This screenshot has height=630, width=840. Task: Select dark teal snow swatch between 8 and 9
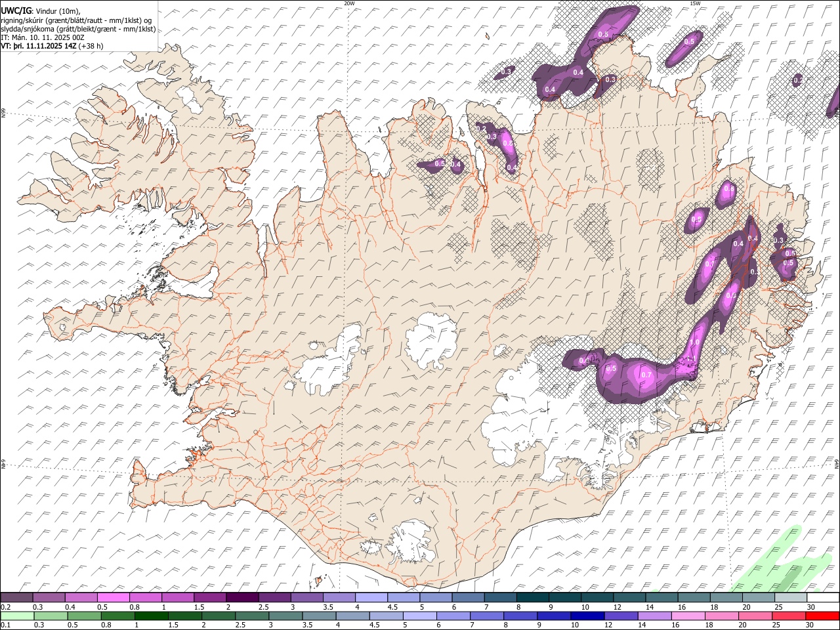(532, 598)
